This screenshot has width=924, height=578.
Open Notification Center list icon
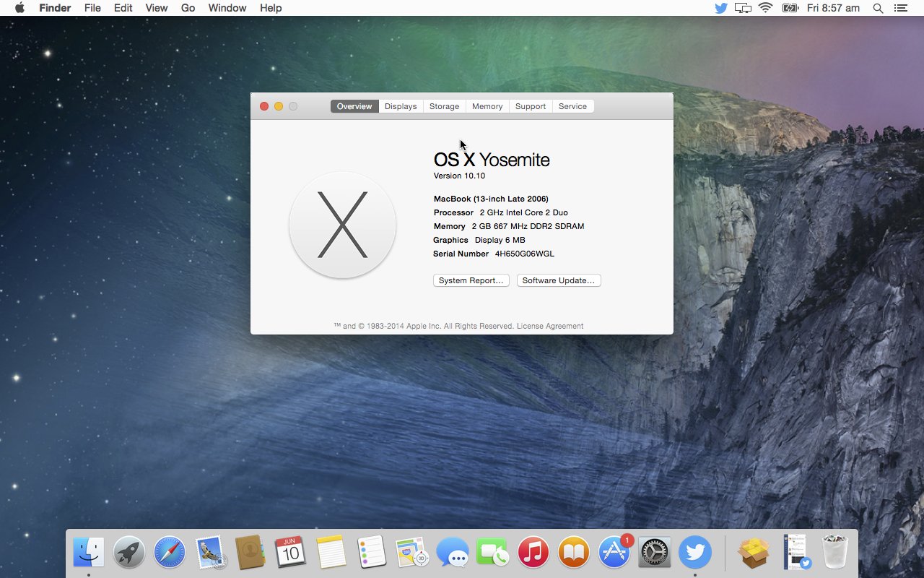(x=900, y=8)
